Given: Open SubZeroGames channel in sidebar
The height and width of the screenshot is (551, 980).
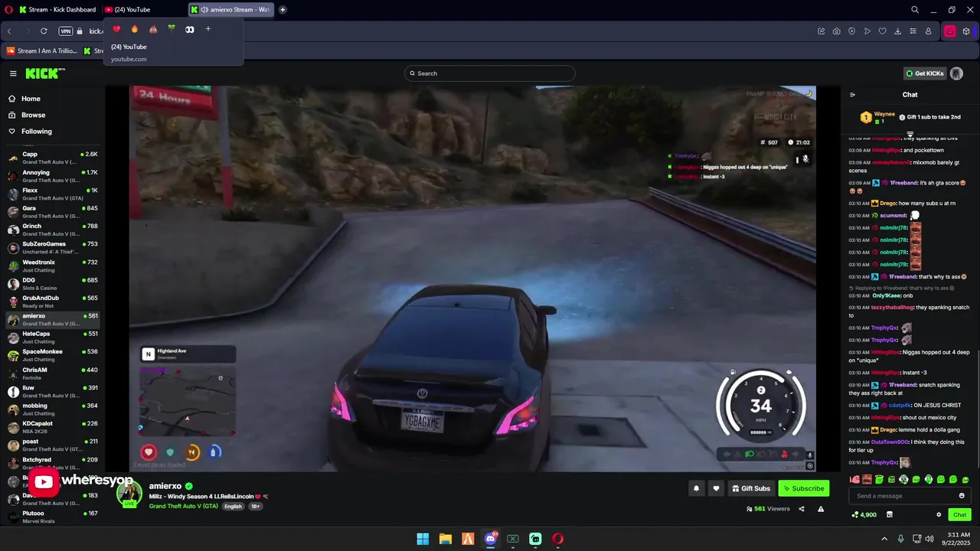Looking at the screenshot, I should 53,247.
